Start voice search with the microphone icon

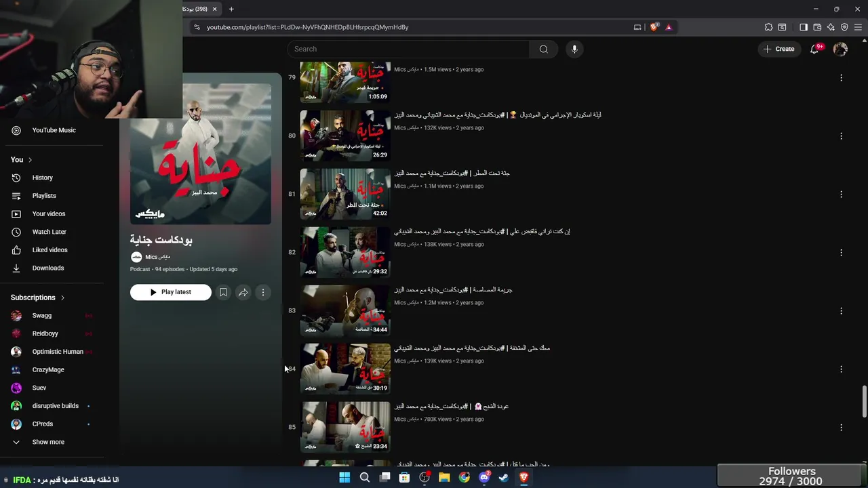[x=574, y=49]
